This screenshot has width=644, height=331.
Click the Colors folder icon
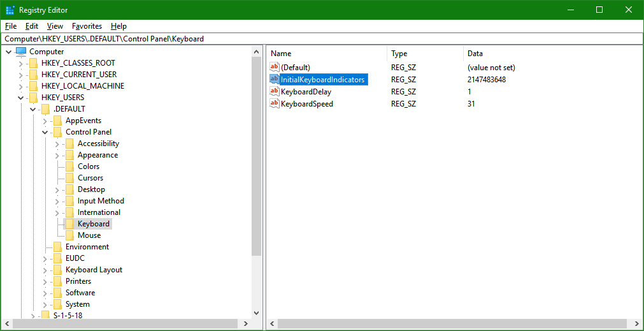point(70,166)
